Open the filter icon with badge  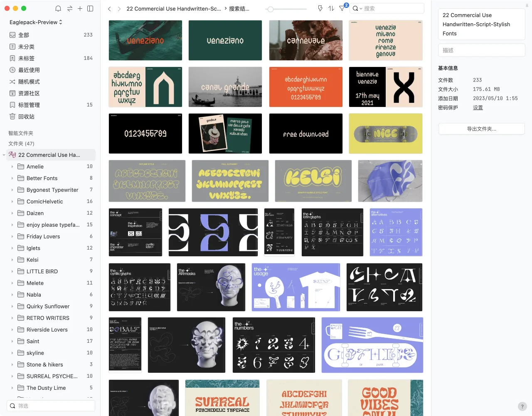tap(342, 8)
